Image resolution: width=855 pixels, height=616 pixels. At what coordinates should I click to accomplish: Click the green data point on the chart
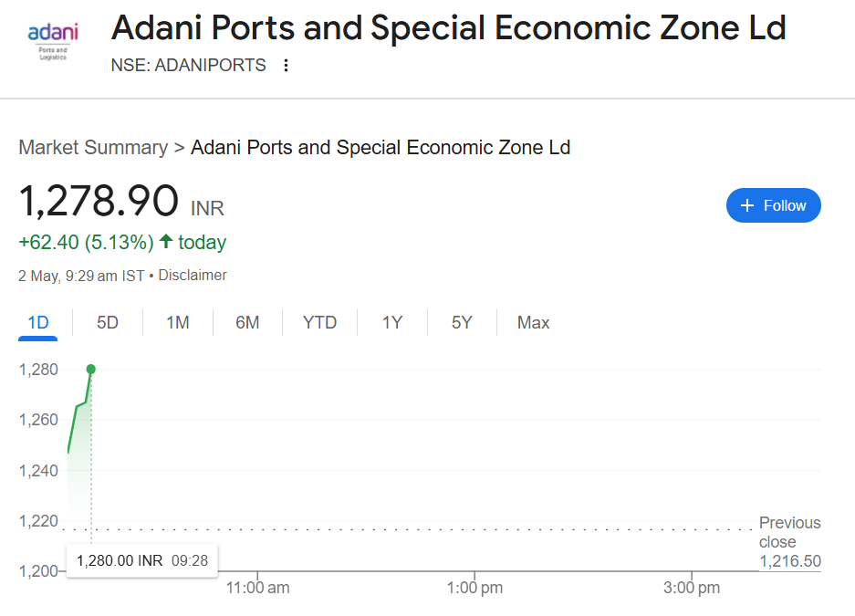(x=91, y=369)
